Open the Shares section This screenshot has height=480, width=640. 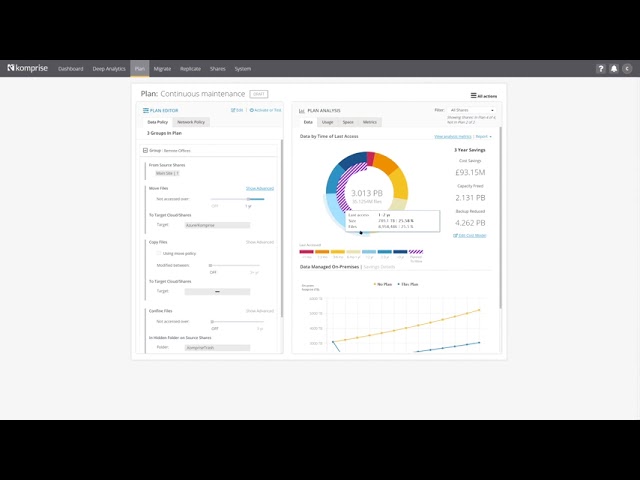[x=218, y=69]
